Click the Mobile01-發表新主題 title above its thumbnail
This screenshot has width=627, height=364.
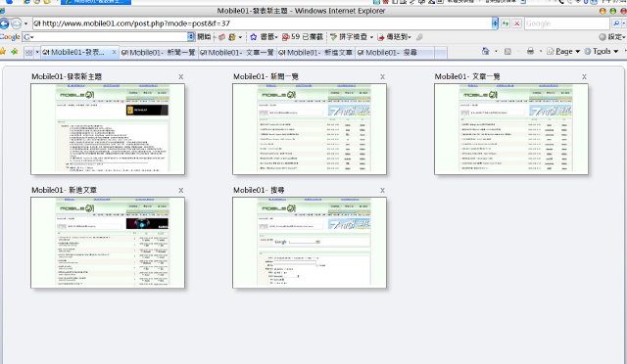(x=67, y=76)
